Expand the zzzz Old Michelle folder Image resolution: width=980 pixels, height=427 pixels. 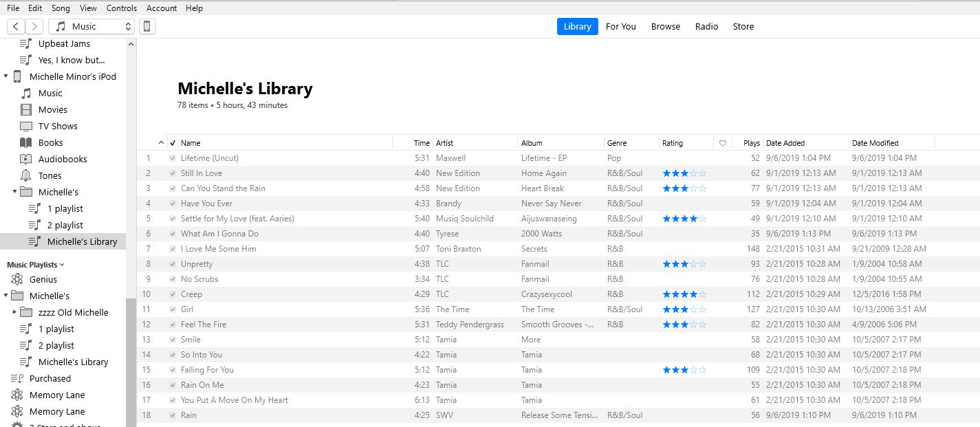click(14, 312)
